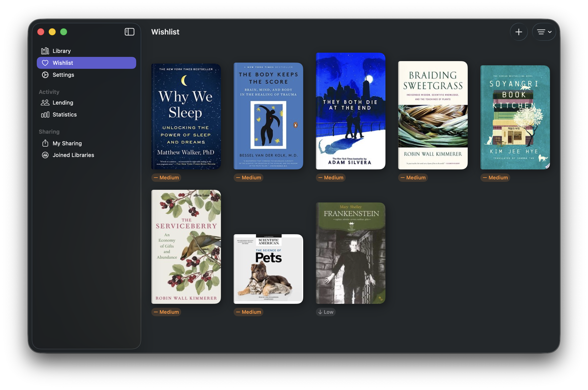Screen dimensions: 588x390
Task: Collapse the sidebar with the panel toggle icon
Action: [x=129, y=32]
